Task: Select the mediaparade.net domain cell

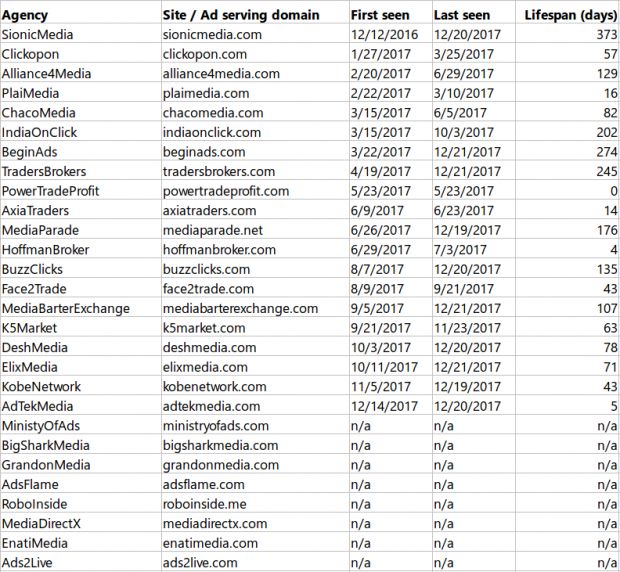Action: tap(255, 230)
